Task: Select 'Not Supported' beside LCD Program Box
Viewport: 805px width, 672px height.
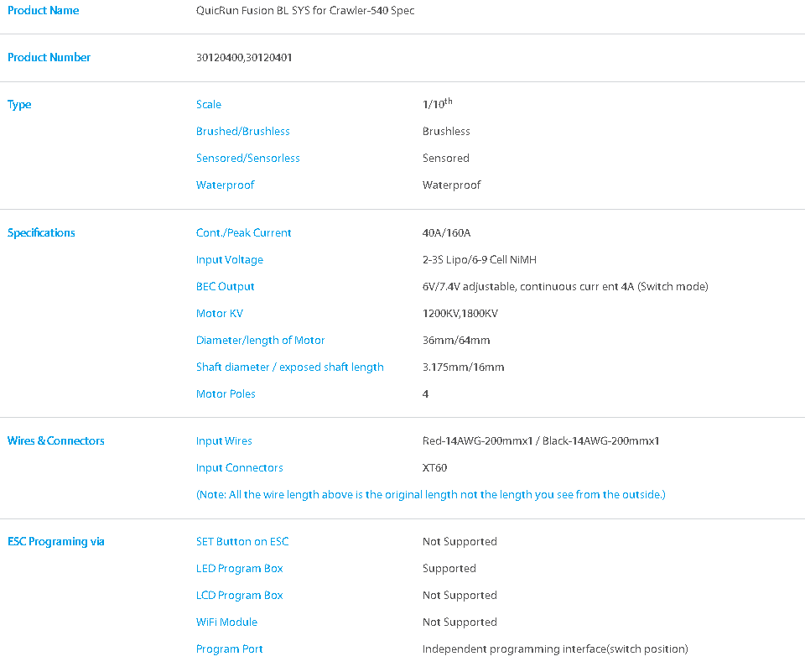Action: (x=460, y=596)
